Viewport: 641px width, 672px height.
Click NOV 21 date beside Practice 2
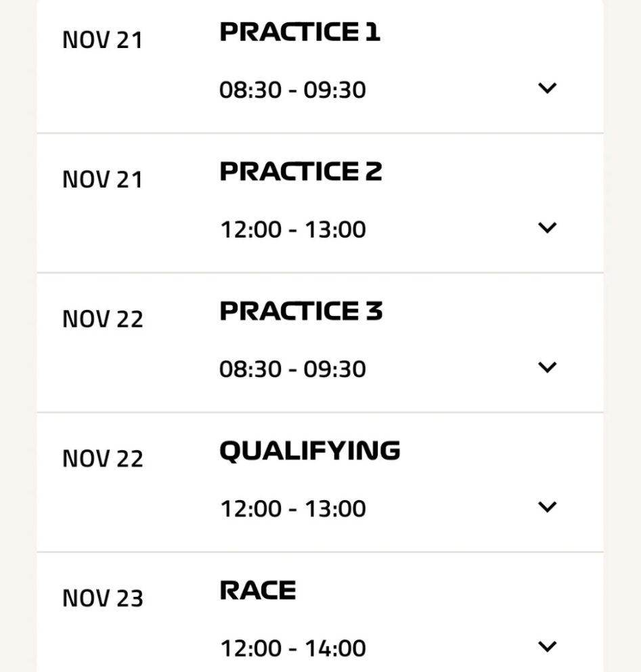tap(103, 180)
